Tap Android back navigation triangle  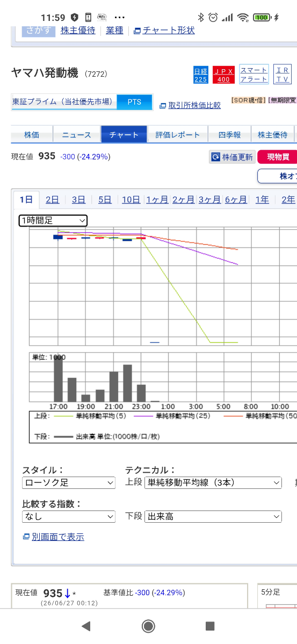click(x=86, y=626)
